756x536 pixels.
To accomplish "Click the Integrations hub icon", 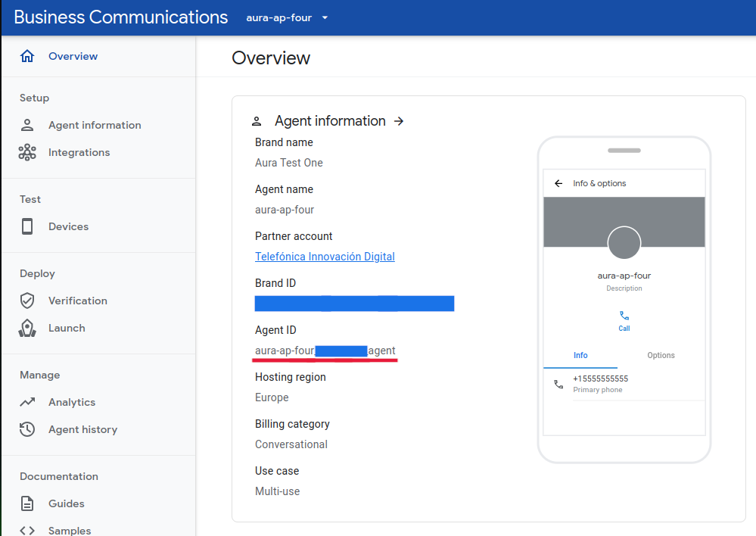I will [x=27, y=152].
